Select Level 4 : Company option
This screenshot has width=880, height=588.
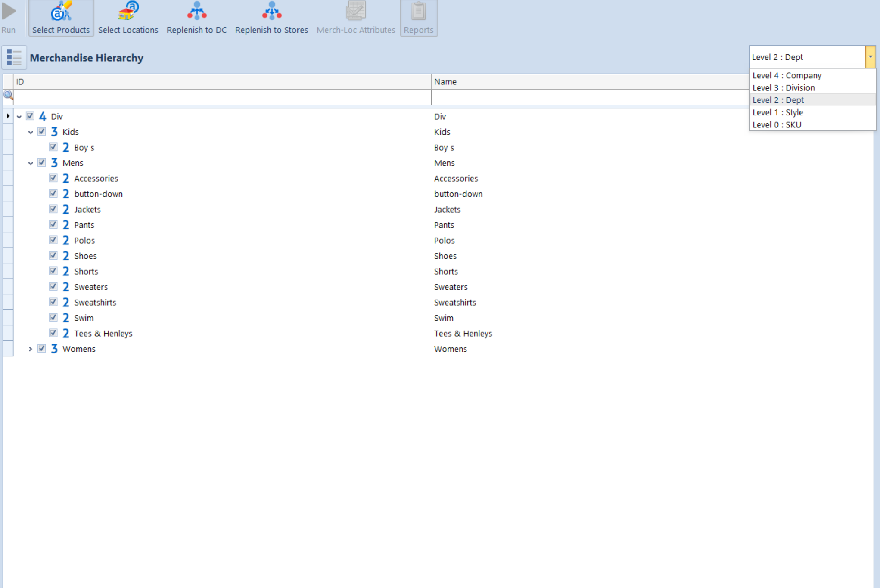(787, 75)
